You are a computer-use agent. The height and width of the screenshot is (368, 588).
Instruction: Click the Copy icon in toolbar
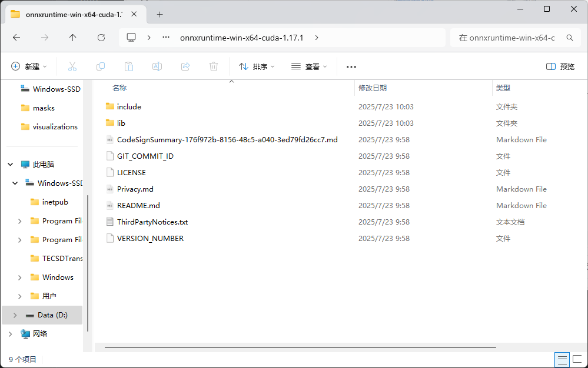click(x=101, y=66)
